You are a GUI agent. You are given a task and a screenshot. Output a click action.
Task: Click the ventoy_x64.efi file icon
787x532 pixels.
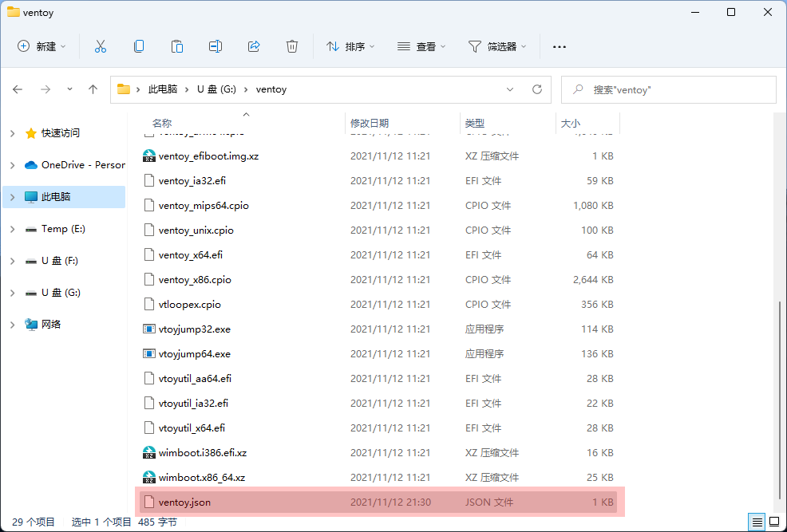pos(148,254)
